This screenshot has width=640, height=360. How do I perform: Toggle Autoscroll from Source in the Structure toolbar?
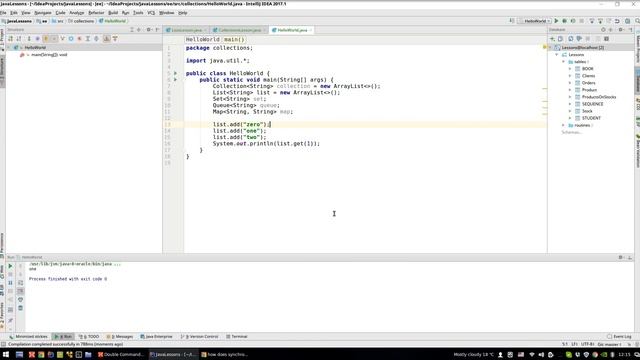pyautogui.click(x=115, y=39)
